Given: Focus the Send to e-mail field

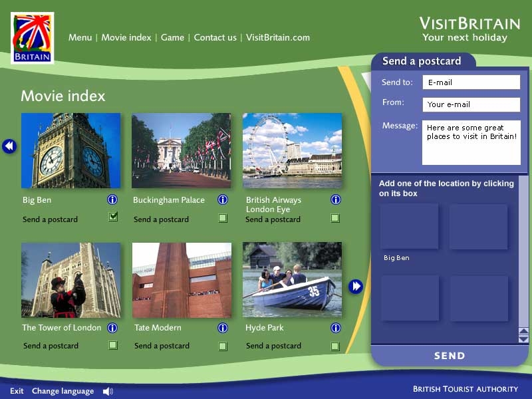Looking at the screenshot, I should click(x=471, y=82).
